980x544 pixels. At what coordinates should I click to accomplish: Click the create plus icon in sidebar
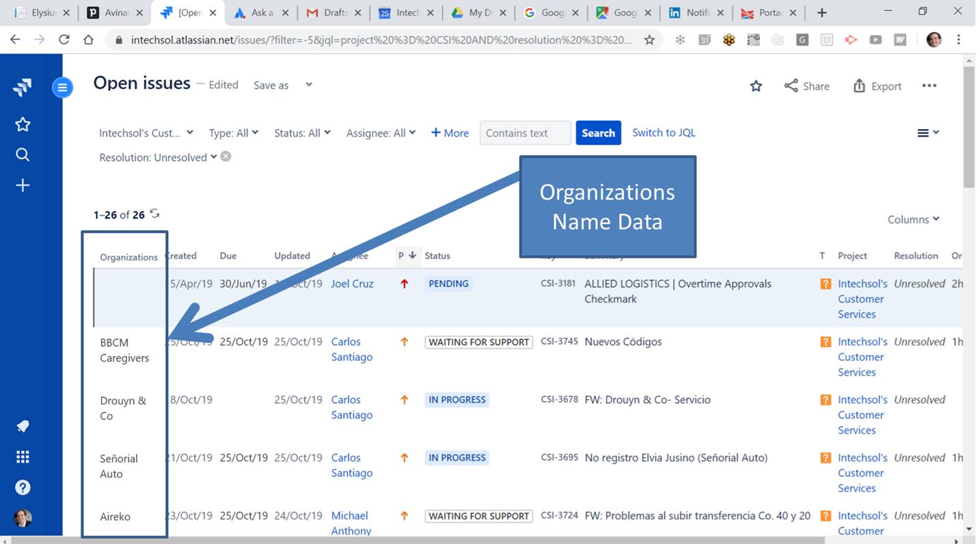tap(23, 185)
